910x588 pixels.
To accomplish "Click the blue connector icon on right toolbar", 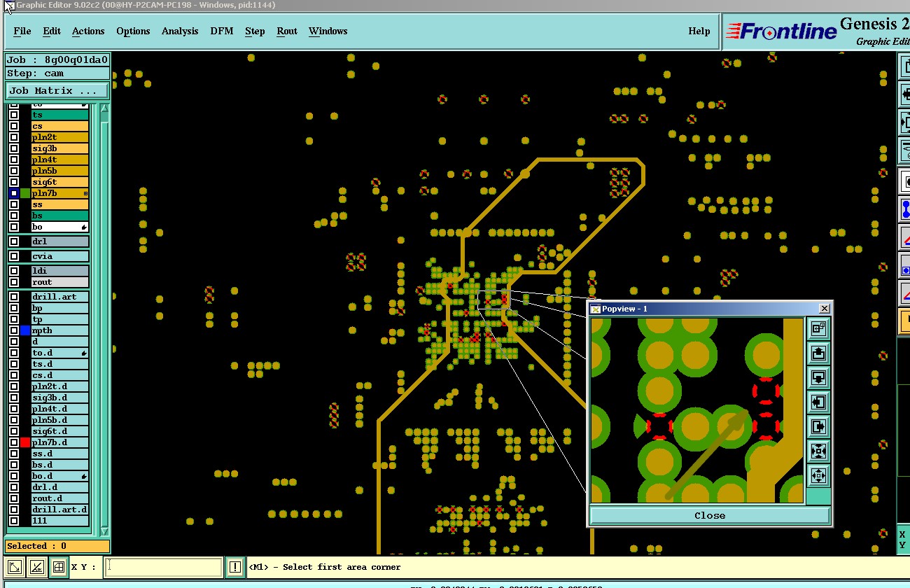I will [904, 209].
